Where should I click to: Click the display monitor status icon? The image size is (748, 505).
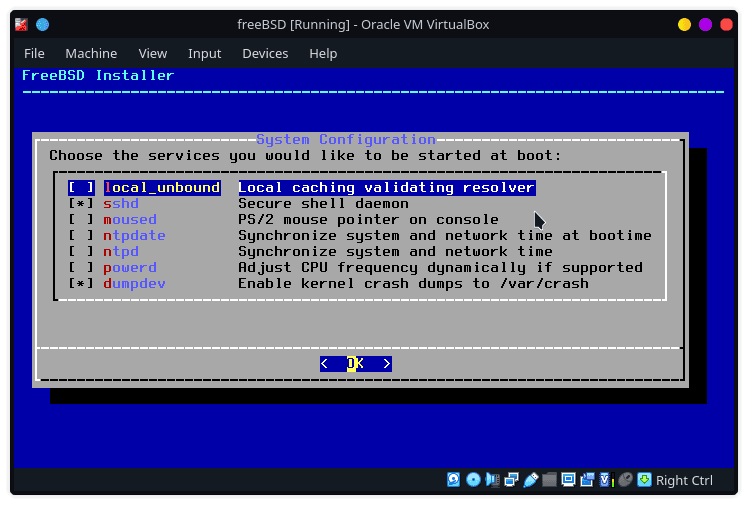[568, 480]
